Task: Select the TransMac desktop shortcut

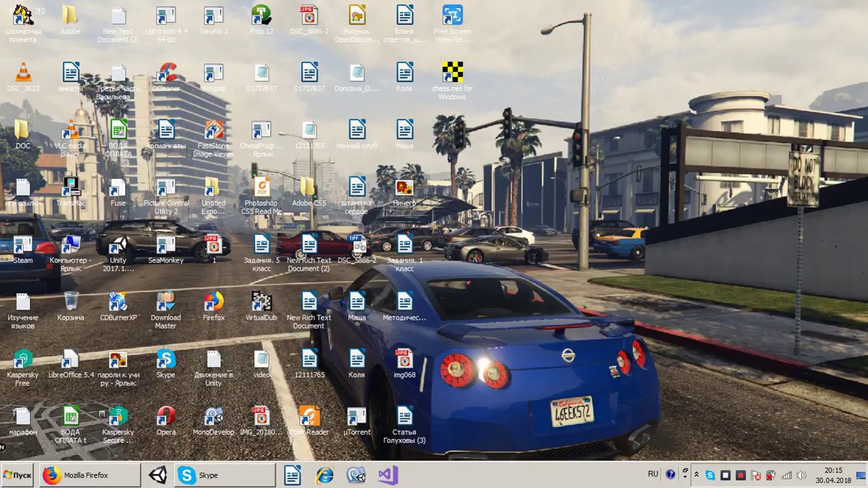Action: tap(71, 192)
